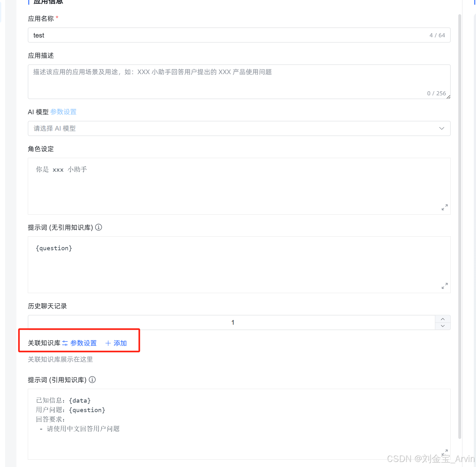Decrease 历史聊天记录 count with down arrow
The image size is (476, 467).
pyautogui.click(x=443, y=326)
